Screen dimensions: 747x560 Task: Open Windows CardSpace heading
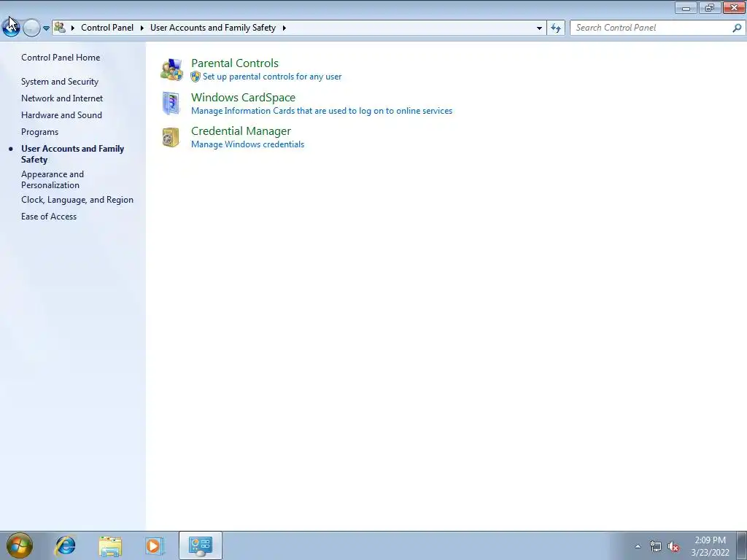pos(243,97)
